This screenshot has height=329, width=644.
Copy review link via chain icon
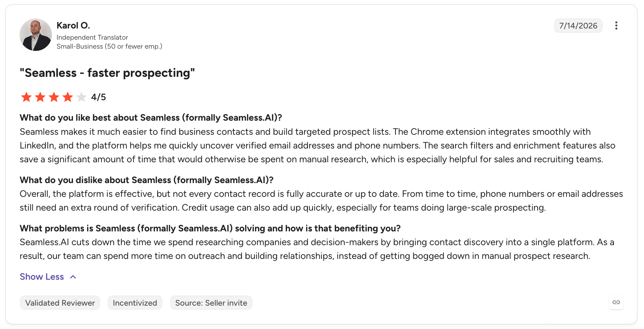(x=616, y=302)
